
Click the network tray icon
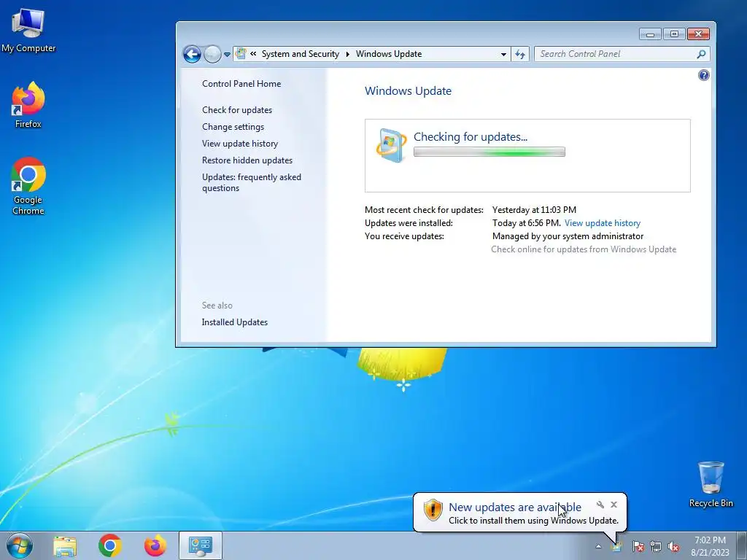pos(656,547)
